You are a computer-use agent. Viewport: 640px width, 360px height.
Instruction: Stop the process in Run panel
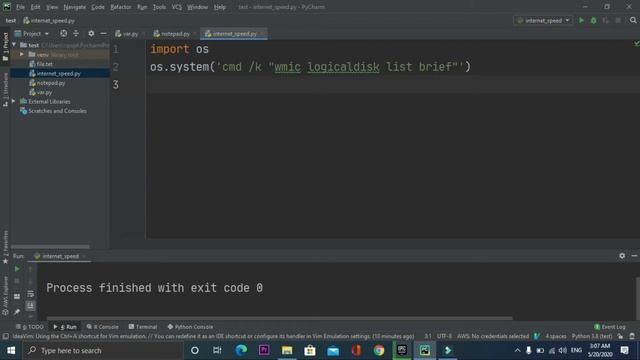(17, 281)
